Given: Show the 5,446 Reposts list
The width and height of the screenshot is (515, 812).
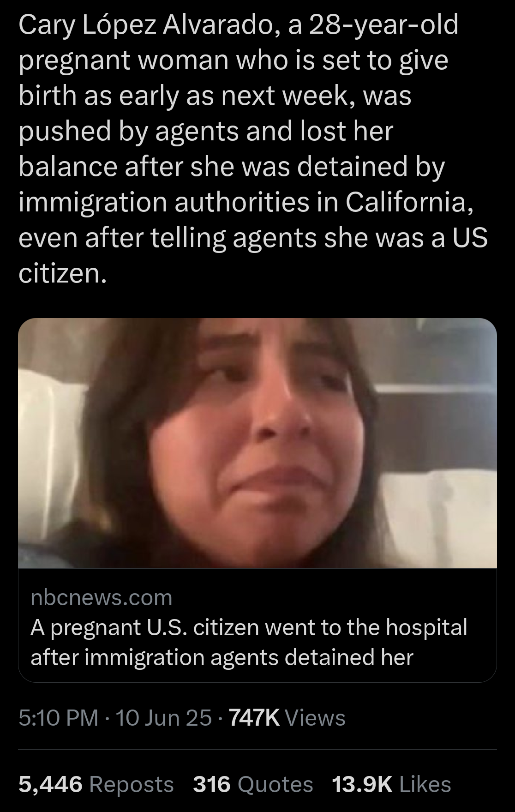Looking at the screenshot, I should coord(96,784).
